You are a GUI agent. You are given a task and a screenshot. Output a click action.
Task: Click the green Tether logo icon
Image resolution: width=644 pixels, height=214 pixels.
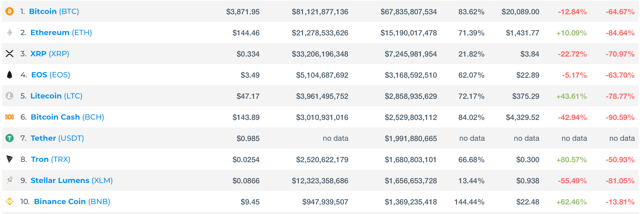click(10, 138)
